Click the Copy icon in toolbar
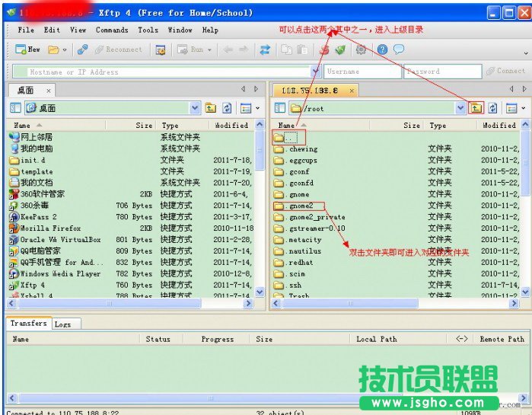The width and height of the screenshot is (532, 415). [x=287, y=49]
